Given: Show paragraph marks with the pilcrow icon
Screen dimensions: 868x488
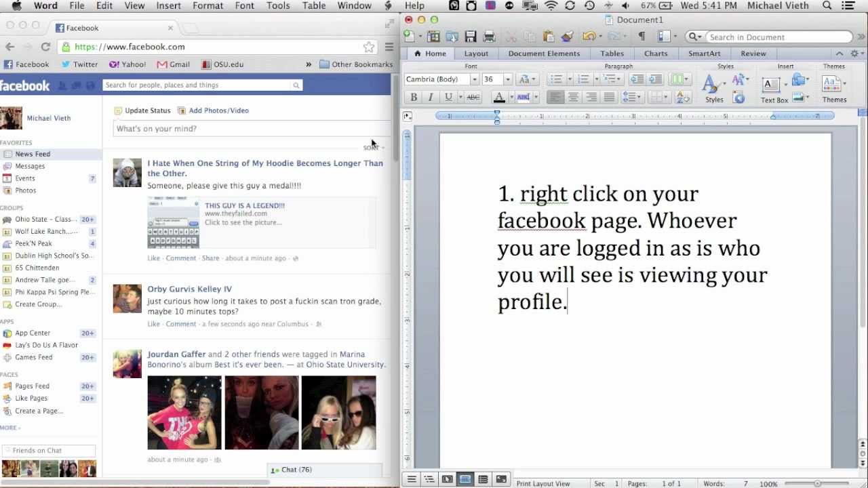Looking at the screenshot, I should coord(642,37).
